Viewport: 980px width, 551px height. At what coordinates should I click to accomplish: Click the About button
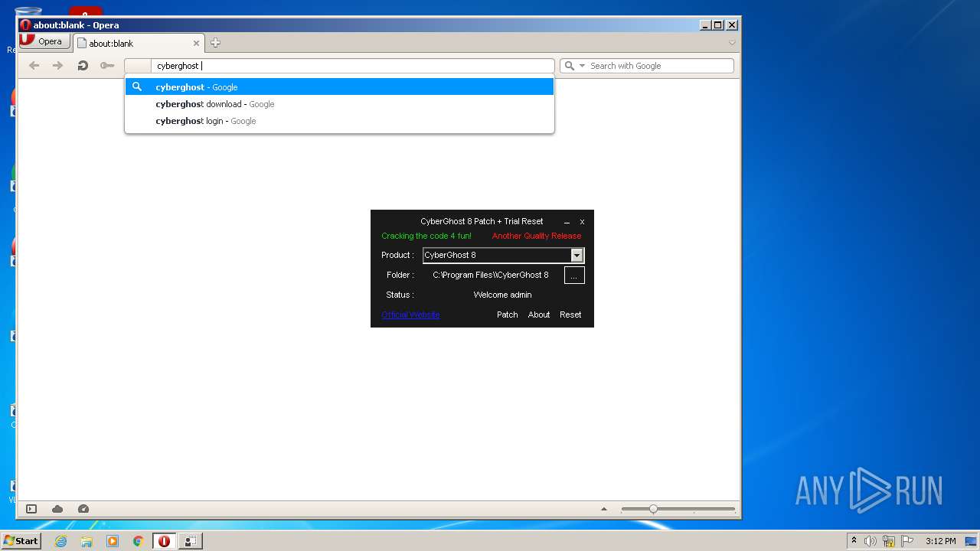539,315
